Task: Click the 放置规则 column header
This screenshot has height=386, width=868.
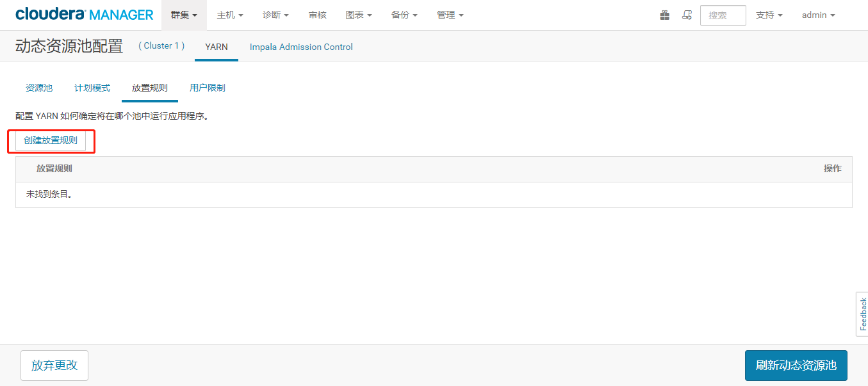Action: click(x=54, y=168)
